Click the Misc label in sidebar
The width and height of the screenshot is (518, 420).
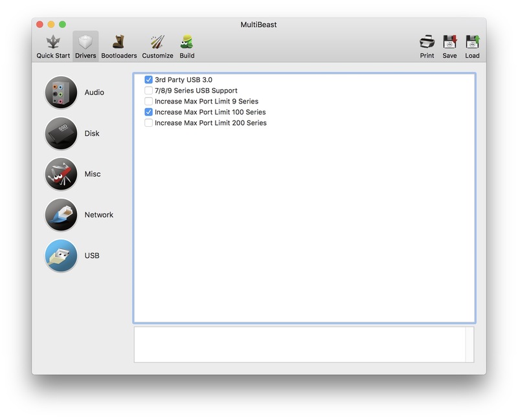[x=93, y=174]
